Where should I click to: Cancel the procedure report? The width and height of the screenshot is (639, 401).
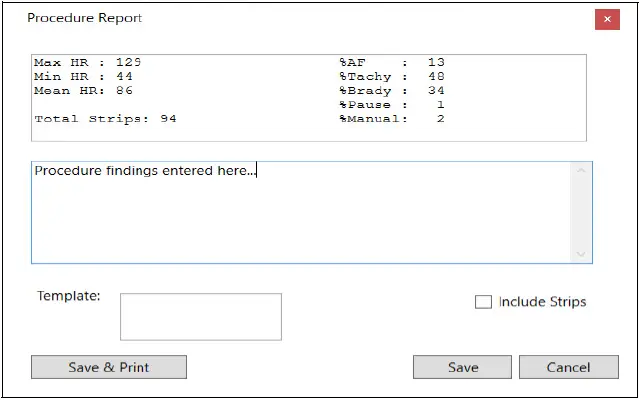click(x=568, y=367)
